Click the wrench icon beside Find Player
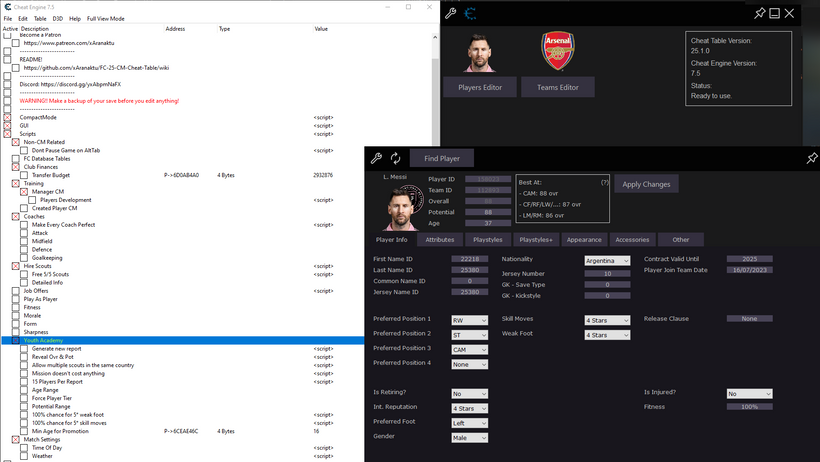820x462 pixels. coord(377,158)
